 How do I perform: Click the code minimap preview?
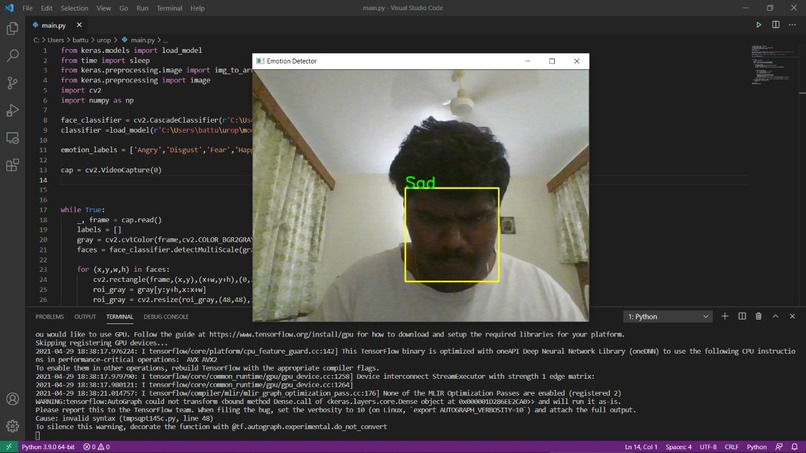pyautogui.click(x=773, y=65)
